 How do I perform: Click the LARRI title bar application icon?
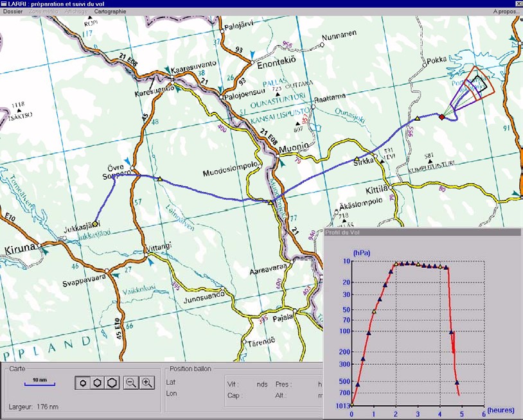click(4, 3)
